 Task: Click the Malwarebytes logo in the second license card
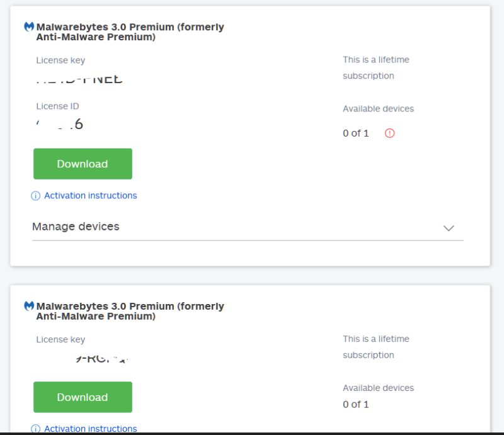point(29,306)
